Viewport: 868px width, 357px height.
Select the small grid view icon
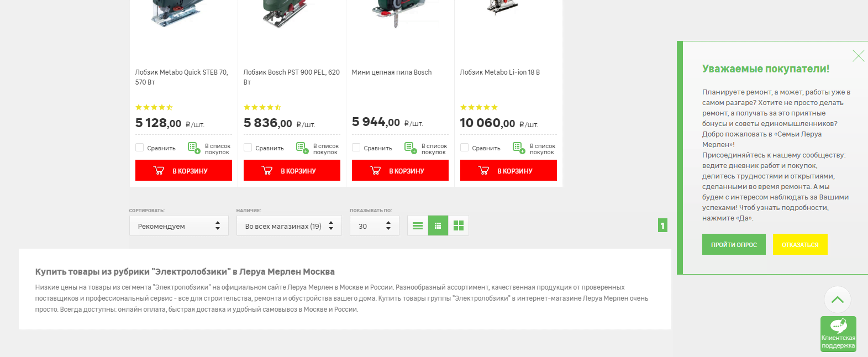pyautogui.click(x=438, y=225)
